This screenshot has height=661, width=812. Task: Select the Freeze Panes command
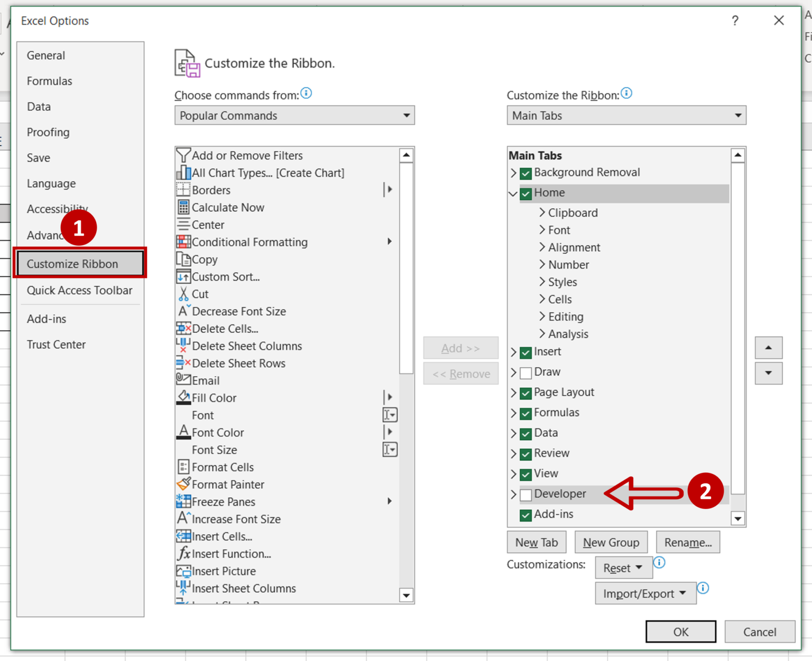coord(223,501)
